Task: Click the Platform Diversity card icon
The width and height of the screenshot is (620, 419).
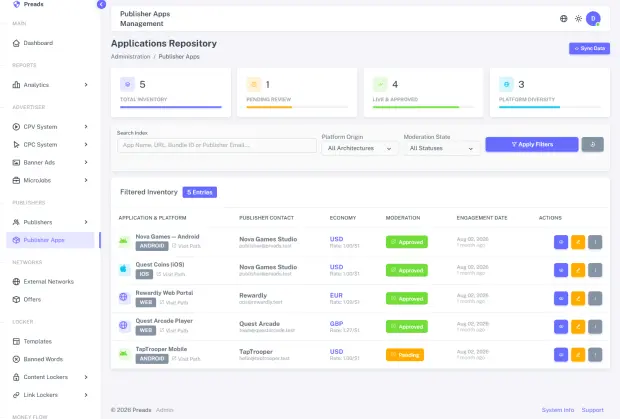Action: [506, 84]
